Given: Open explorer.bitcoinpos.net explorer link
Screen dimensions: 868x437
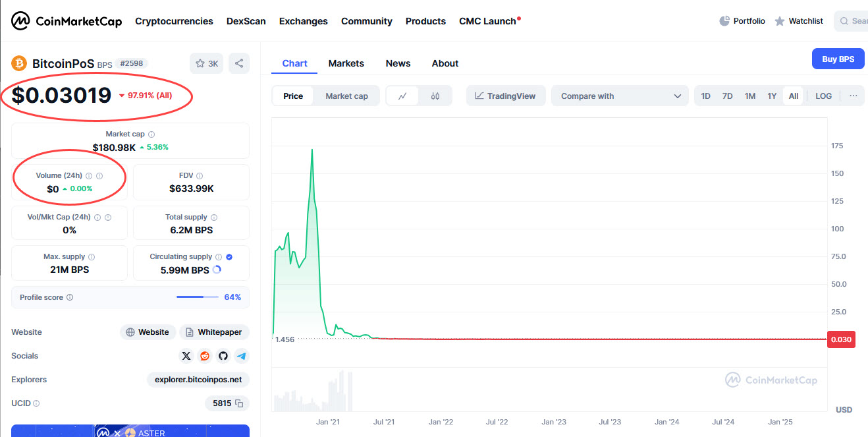Looking at the screenshot, I should 198,380.
